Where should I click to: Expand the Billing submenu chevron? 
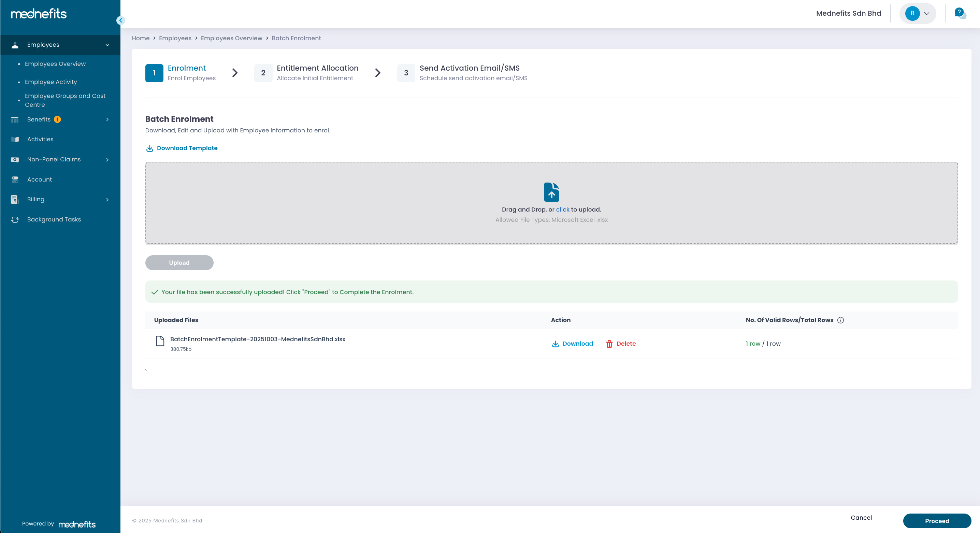(107, 199)
